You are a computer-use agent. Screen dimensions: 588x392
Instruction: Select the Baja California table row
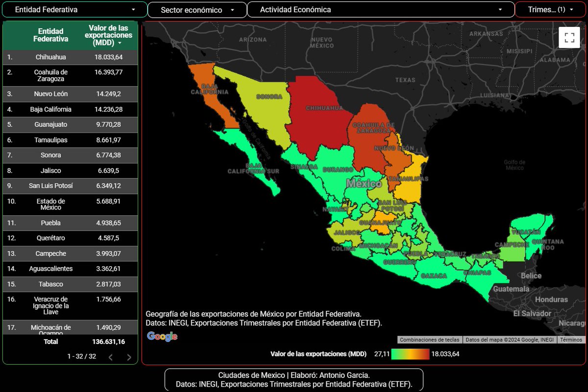71,109
